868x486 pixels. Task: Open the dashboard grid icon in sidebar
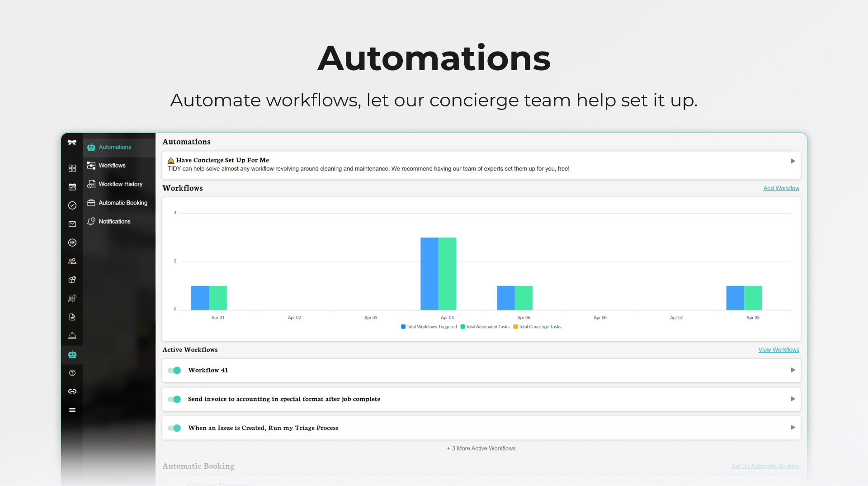click(72, 168)
